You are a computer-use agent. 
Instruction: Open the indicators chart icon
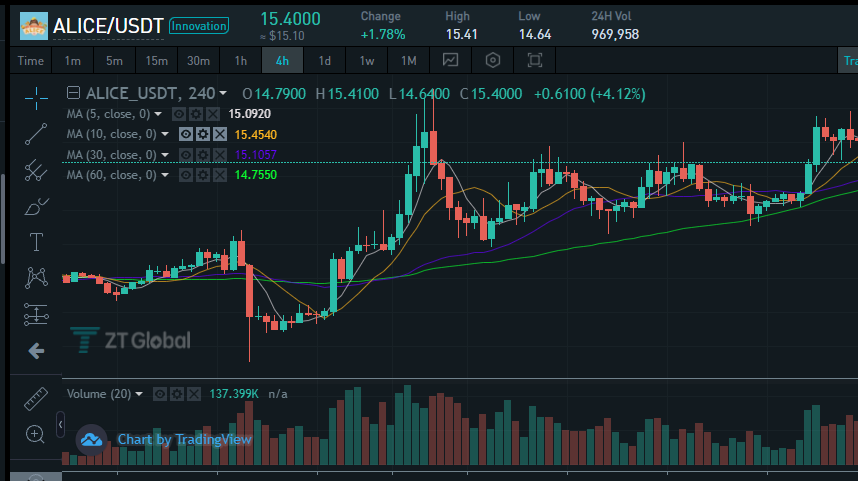coord(451,60)
